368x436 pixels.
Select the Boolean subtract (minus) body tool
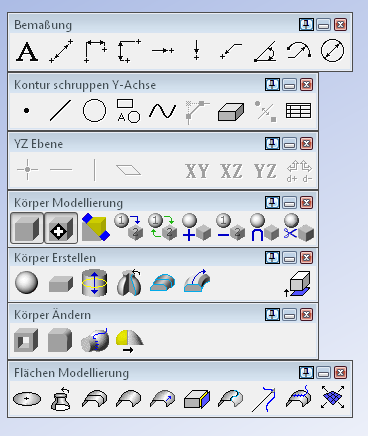[x=231, y=227]
